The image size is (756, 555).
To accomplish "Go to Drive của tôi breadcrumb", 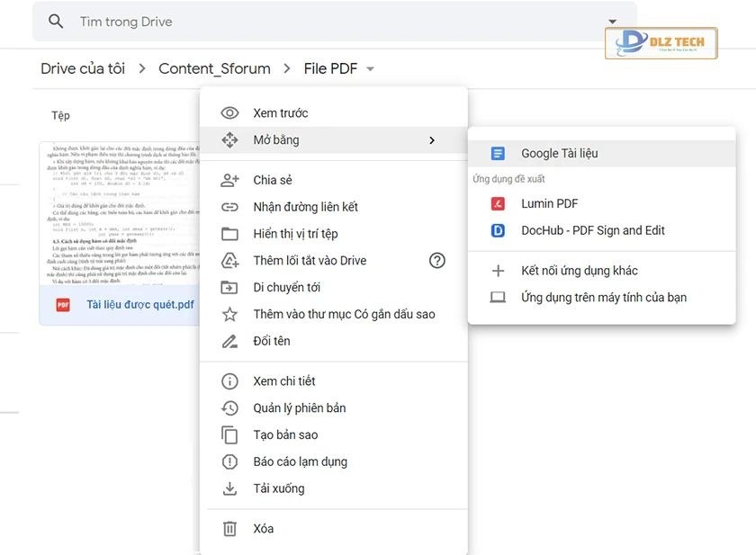I will (83, 68).
